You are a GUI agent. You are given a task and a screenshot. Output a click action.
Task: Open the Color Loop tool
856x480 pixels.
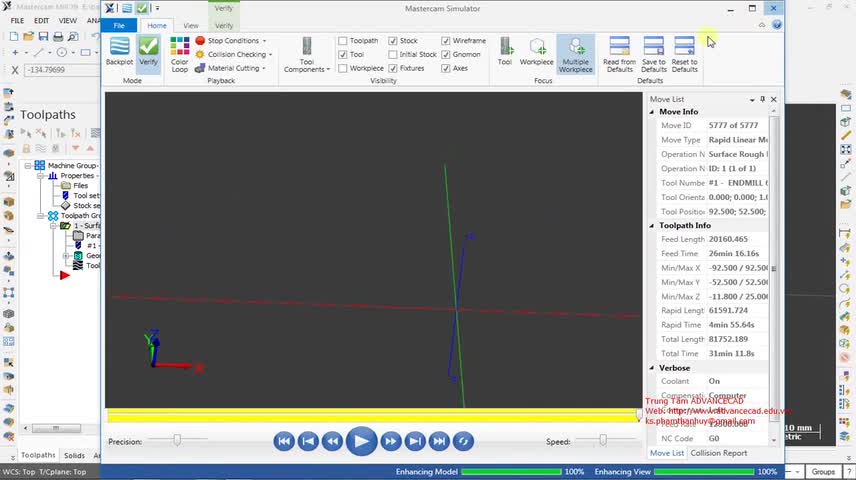(180, 55)
